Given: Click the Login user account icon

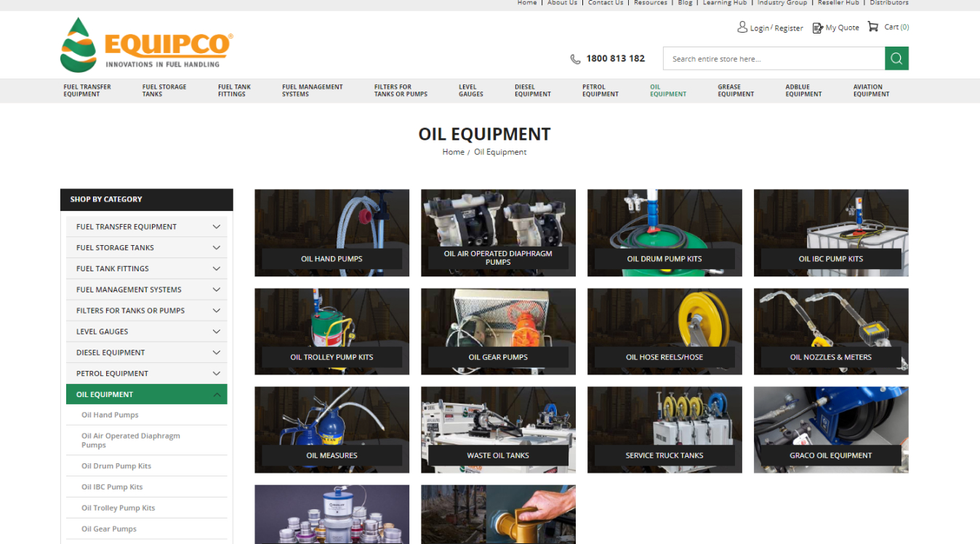Looking at the screenshot, I should [742, 28].
